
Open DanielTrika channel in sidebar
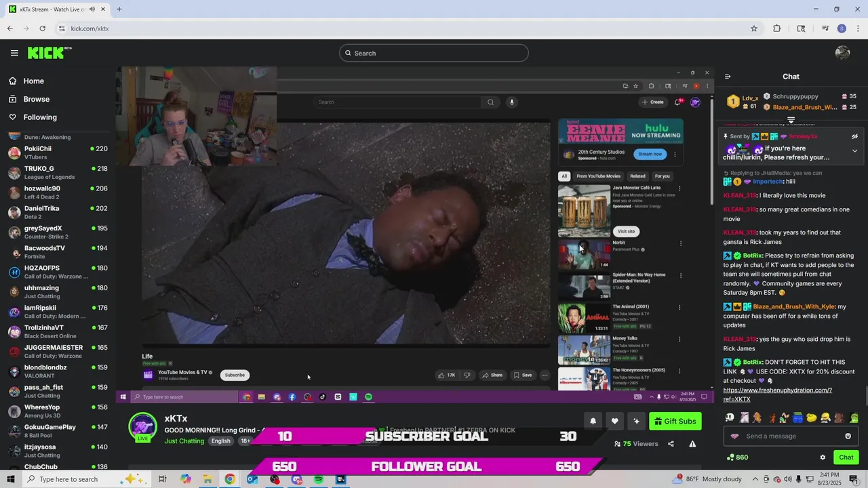coord(58,212)
